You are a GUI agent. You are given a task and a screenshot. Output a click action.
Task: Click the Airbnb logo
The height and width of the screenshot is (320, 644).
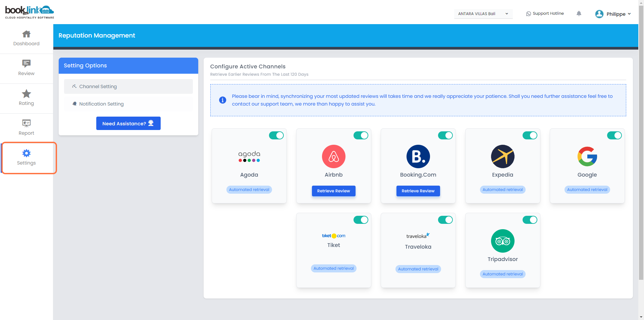point(334,156)
